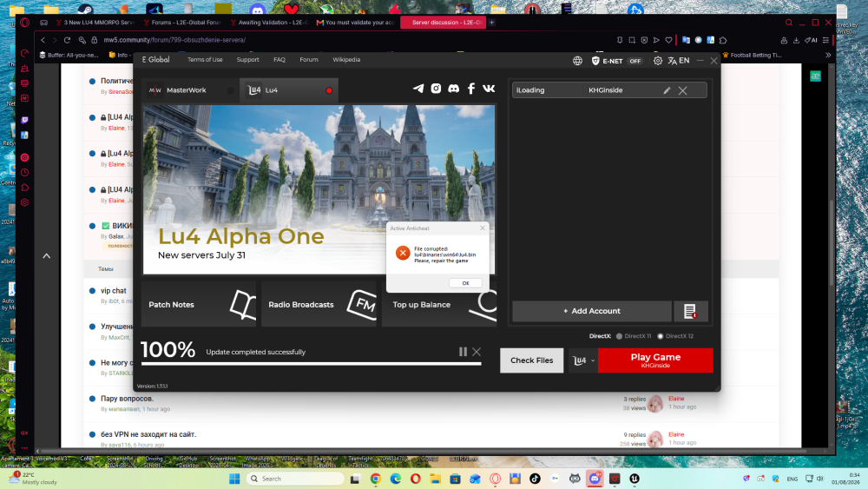Select the DirectX 11 radio button

[620, 336]
